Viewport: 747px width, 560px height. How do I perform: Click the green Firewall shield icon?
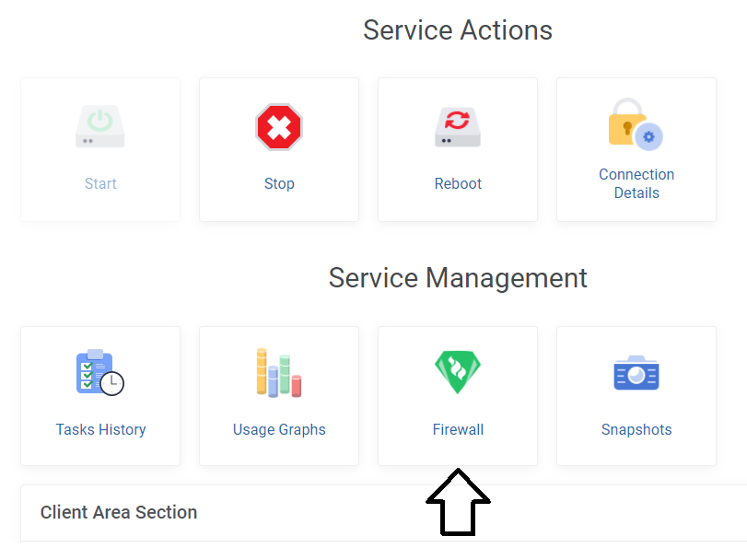(x=458, y=372)
